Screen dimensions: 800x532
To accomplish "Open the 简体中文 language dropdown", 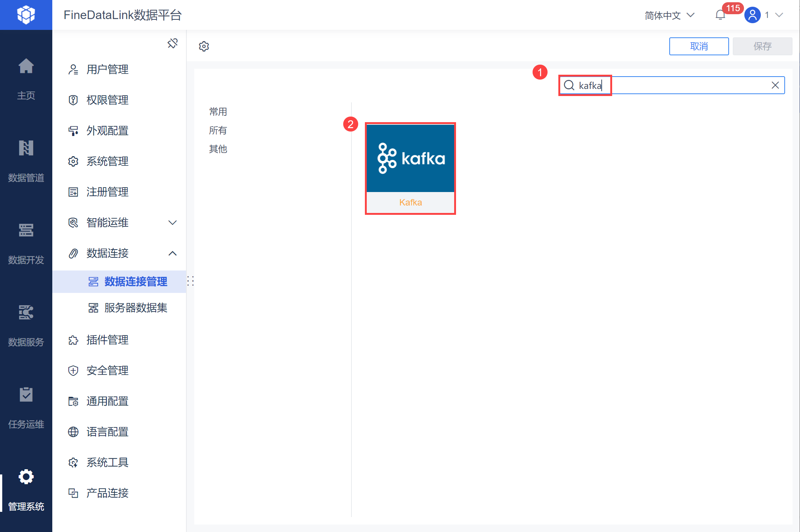I will point(669,15).
